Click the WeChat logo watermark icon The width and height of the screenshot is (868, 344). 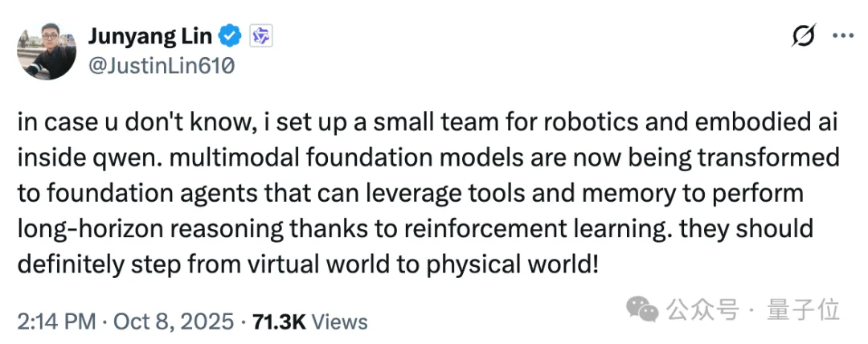(x=643, y=309)
